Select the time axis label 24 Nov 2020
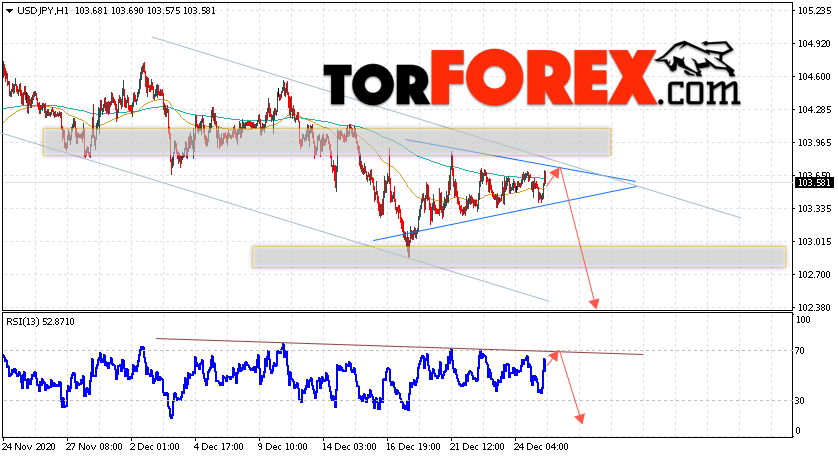This screenshot has height=458, width=838. coord(27,446)
